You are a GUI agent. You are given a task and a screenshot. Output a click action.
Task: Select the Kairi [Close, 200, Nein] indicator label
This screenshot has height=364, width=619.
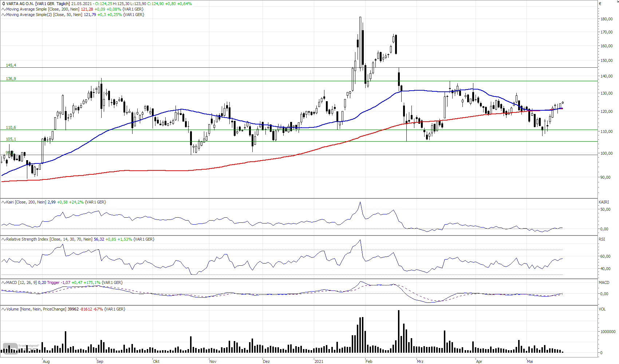(26, 202)
